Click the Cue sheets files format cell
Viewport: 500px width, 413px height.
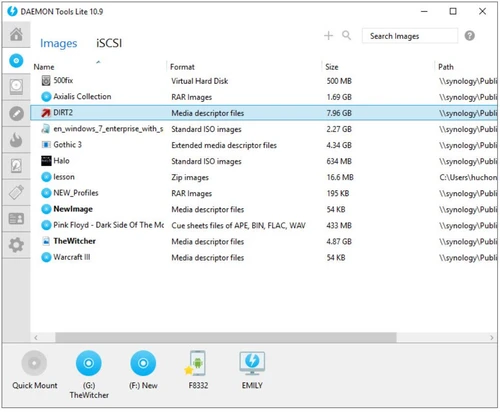tap(238, 226)
